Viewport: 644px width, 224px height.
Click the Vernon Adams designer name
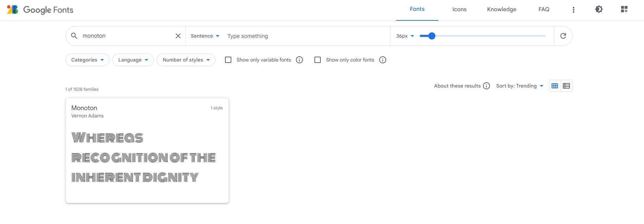click(87, 116)
